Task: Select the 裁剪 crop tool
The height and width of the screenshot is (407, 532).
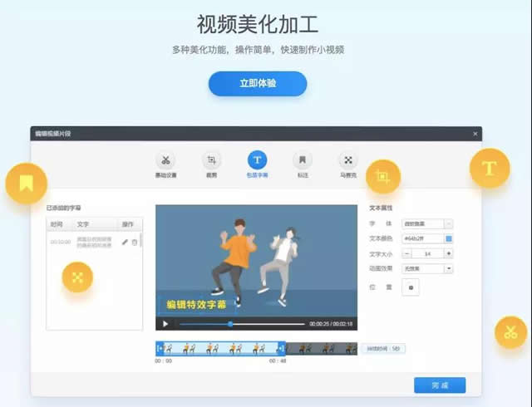Action: [x=212, y=160]
